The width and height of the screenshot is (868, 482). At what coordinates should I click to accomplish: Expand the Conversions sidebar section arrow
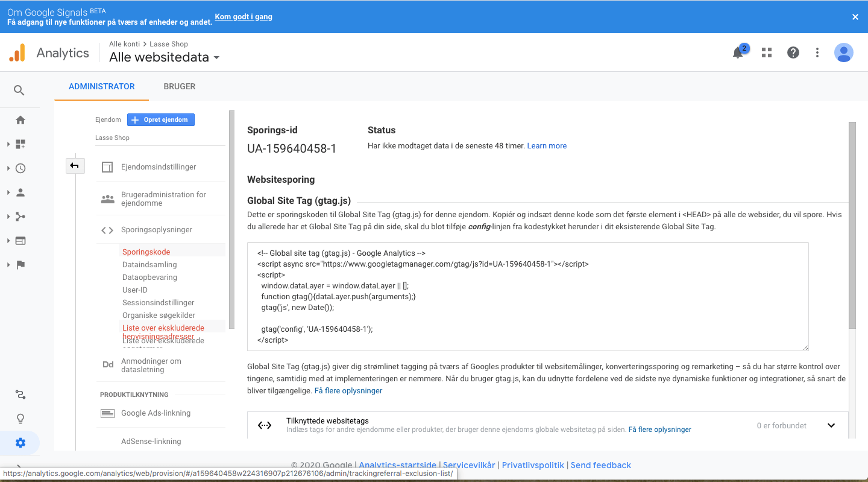coord(8,265)
